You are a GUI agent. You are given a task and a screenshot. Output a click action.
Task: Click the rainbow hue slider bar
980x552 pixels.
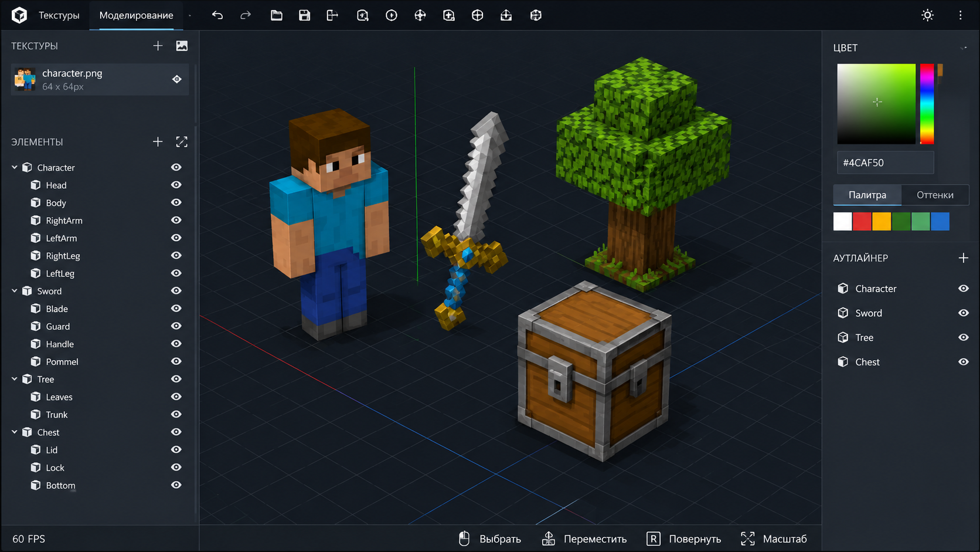(927, 104)
